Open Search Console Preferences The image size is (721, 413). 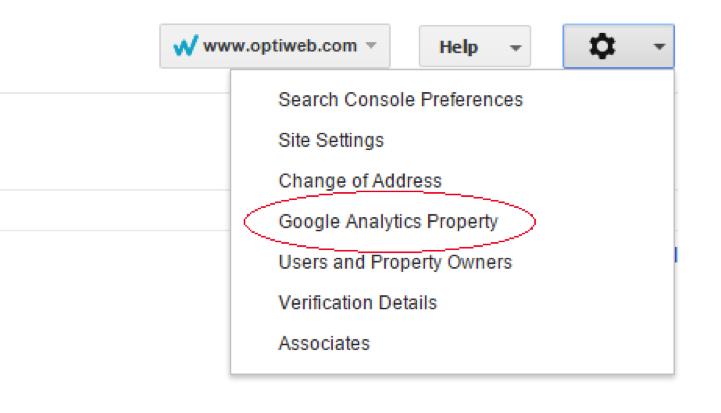tap(400, 100)
